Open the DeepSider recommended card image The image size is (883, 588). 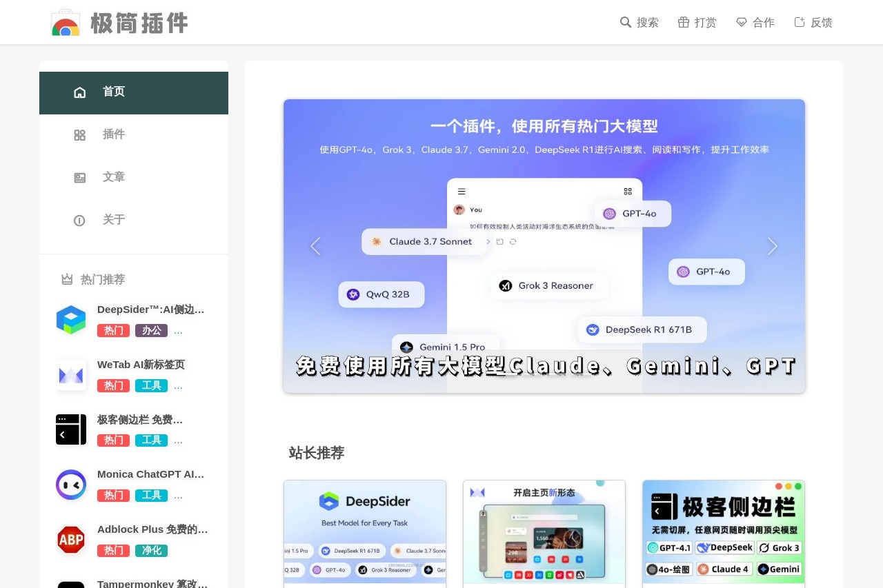(x=365, y=532)
